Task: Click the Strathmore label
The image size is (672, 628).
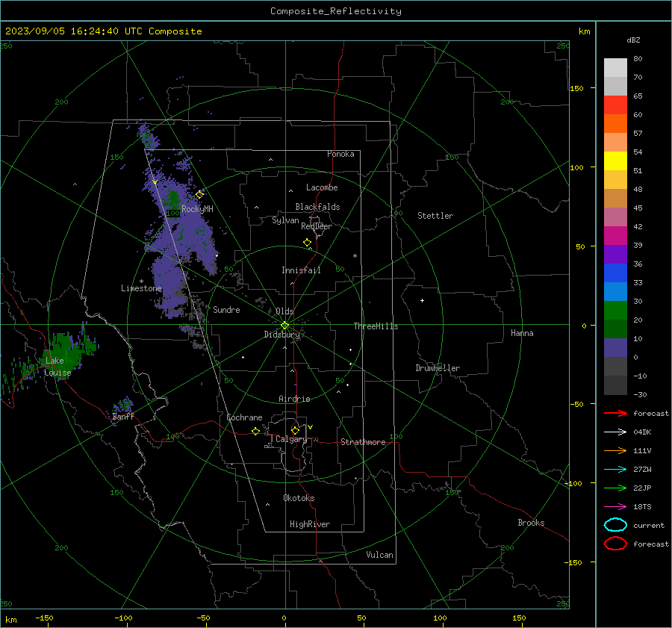Action: point(363,442)
